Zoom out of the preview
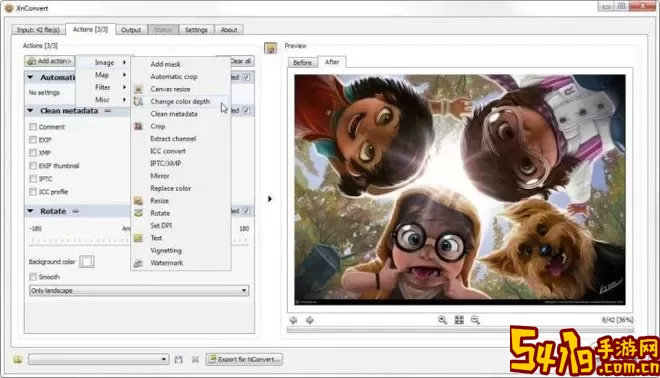Viewport: 660px width, 378px height. (x=475, y=320)
